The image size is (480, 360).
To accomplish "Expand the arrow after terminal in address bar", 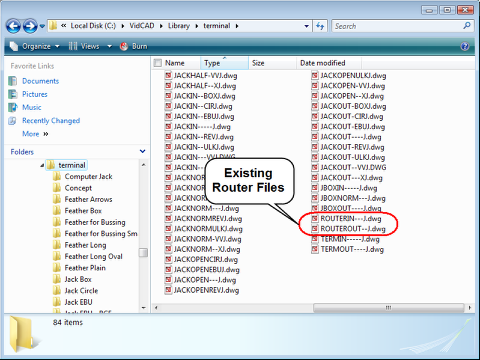I will coord(237,26).
